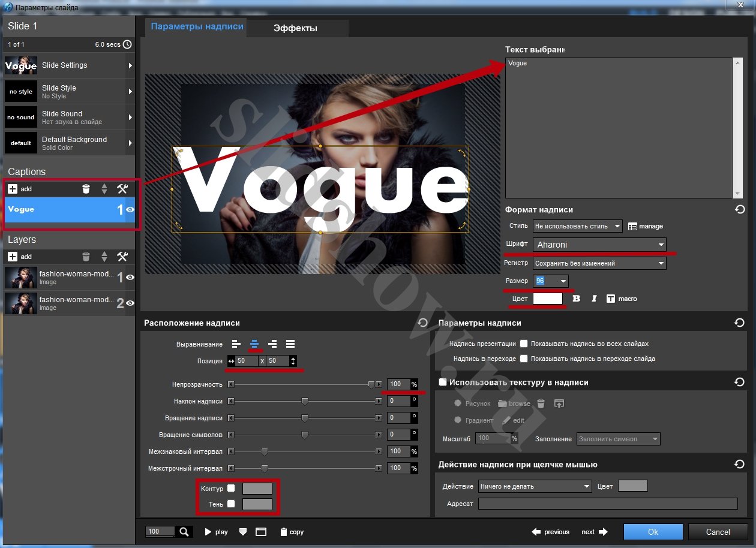The height and width of the screenshot is (548, 756).
Task: Open Действие action dropdown
Action: click(535, 486)
